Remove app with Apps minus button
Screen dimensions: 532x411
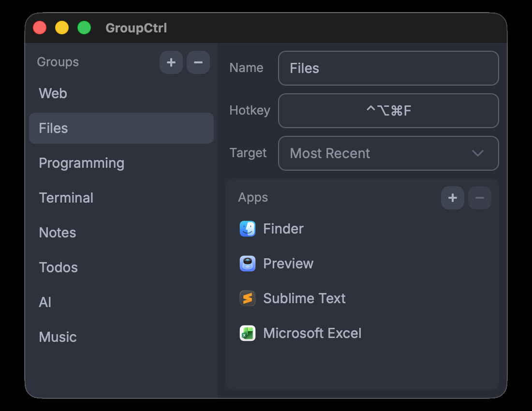pyautogui.click(x=480, y=198)
